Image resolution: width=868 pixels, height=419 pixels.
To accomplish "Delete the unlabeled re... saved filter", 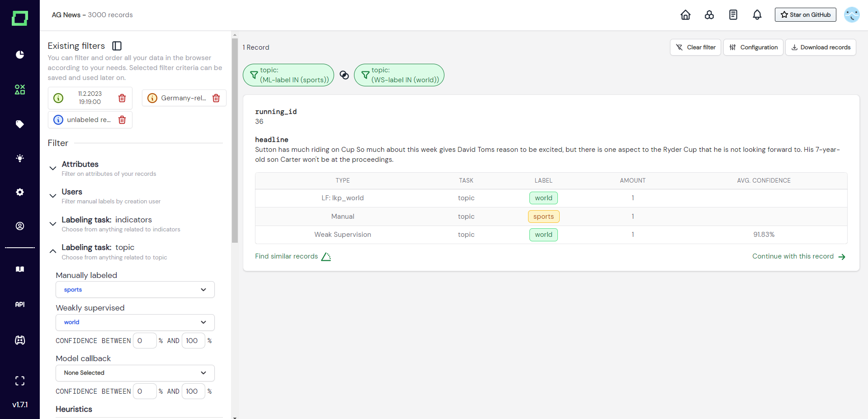I will [x=122, y=120].
